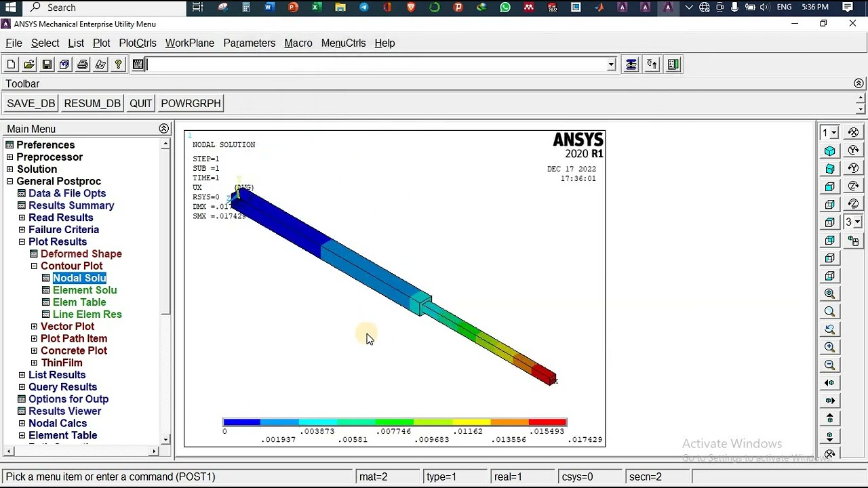Save the analysis using the floppy disk icon
The width and height of the screenshot is (868, 488).
(x=47, y=64)
